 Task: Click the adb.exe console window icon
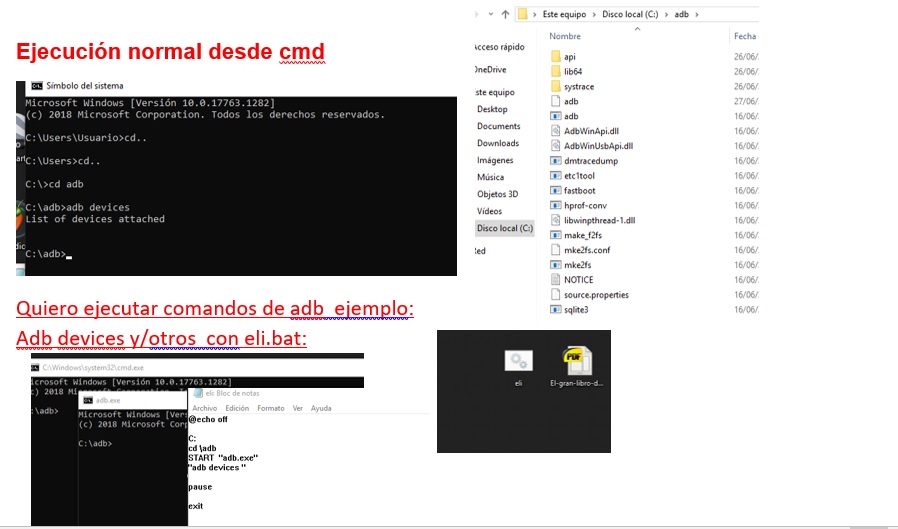point(88,400)
